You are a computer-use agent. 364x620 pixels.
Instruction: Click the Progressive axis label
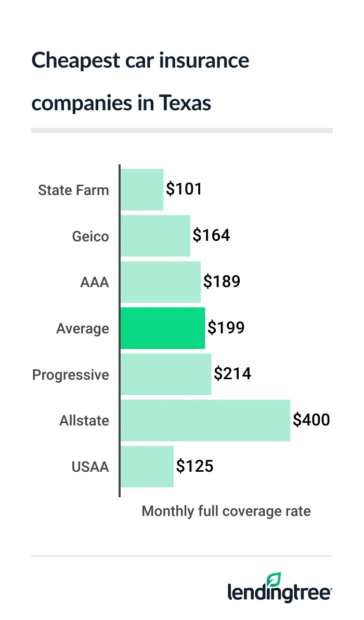(x=71, y=375)
